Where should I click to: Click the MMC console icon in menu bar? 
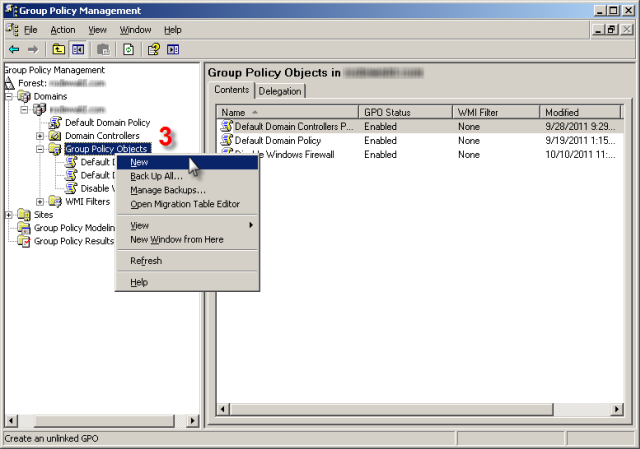coord(12,30)
